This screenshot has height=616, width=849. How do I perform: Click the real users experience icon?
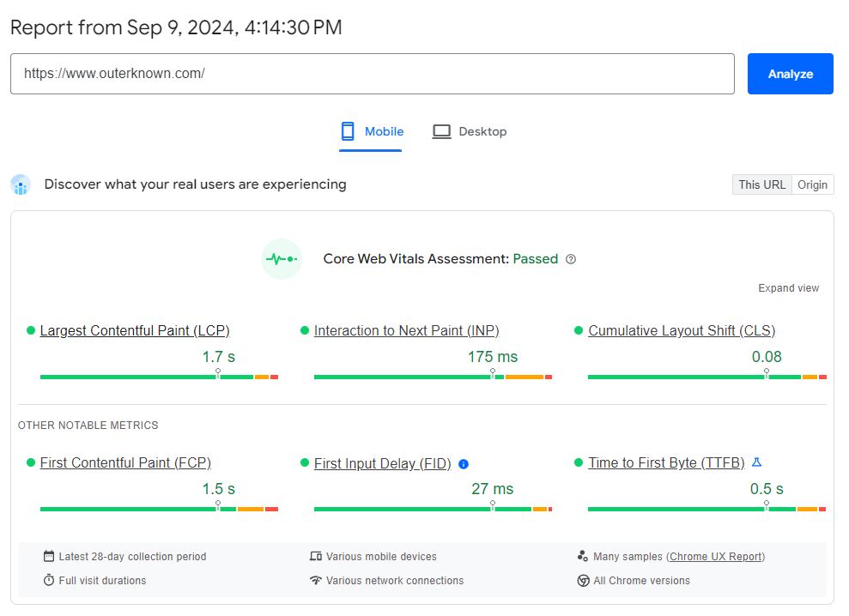coord(21,184)
